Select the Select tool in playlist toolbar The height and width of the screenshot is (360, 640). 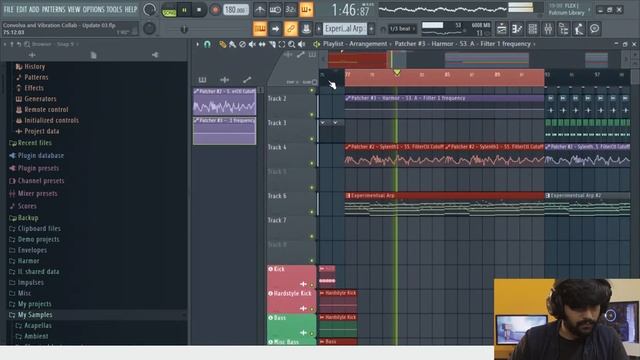point(282,44)
